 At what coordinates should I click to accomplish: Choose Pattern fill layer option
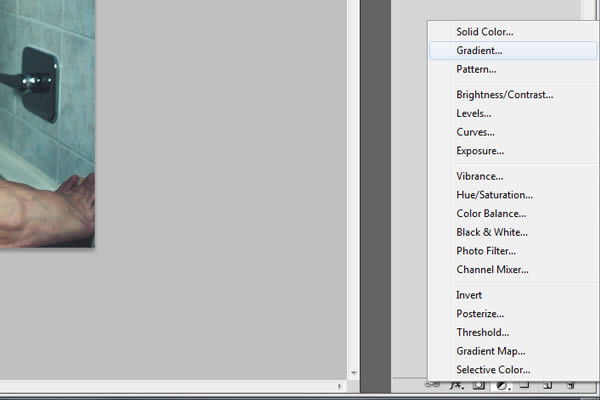pos(476,69)
